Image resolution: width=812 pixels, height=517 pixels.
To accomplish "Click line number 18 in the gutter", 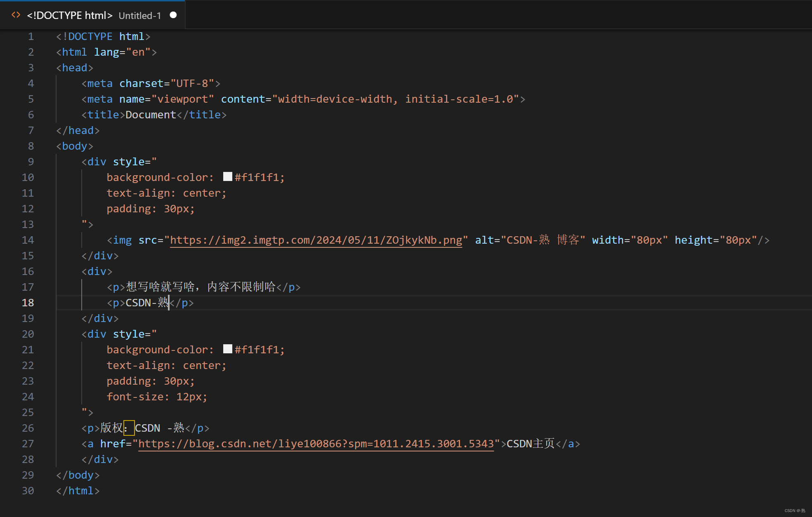I will coord(28,303).
